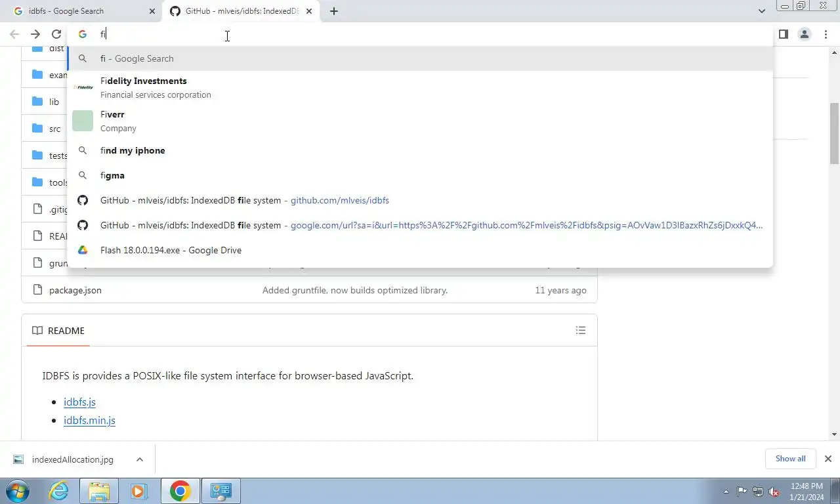Click the Google G icon in address bar
Screen dimensions: 840x504
pos(83,34)
